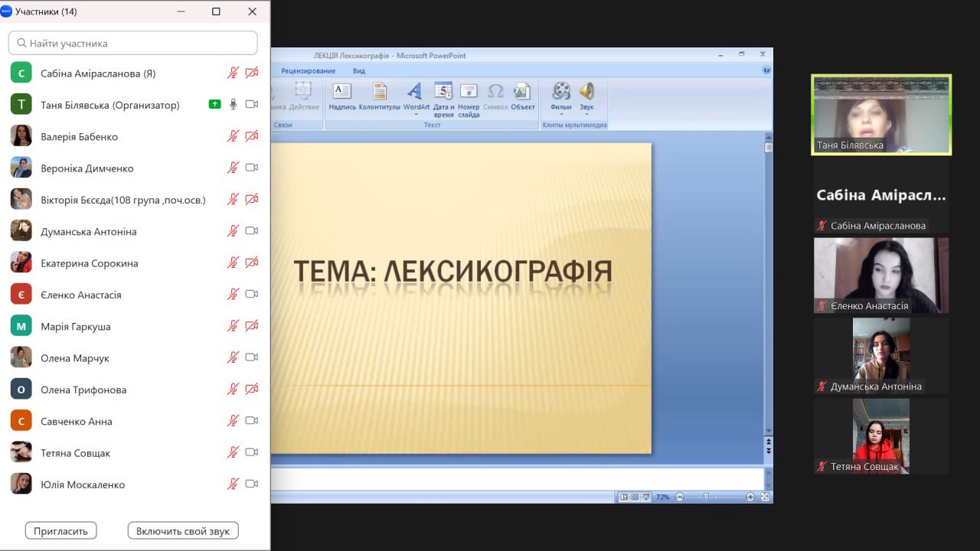Open the WordArt dropdown gallery
Viewport: 980px width, 551px height.
tap(416, 113)
